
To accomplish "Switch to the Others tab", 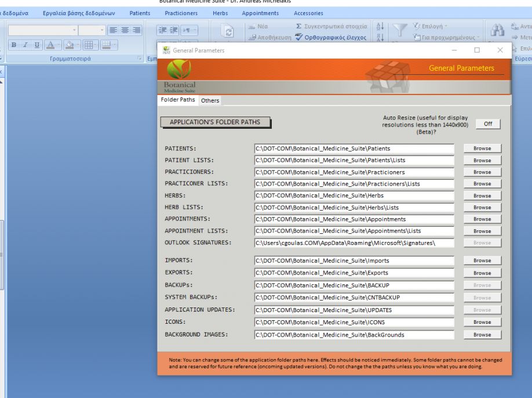I will (210, 100).
